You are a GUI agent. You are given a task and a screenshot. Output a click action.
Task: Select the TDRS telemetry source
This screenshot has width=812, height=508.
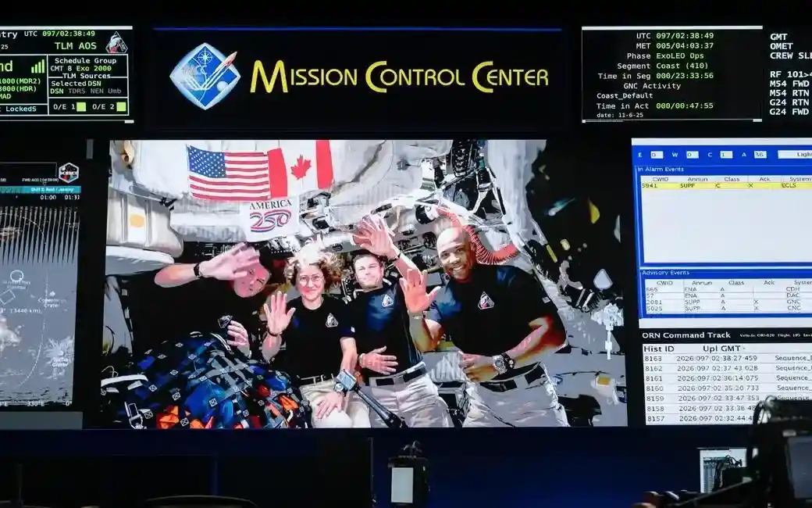76,91
